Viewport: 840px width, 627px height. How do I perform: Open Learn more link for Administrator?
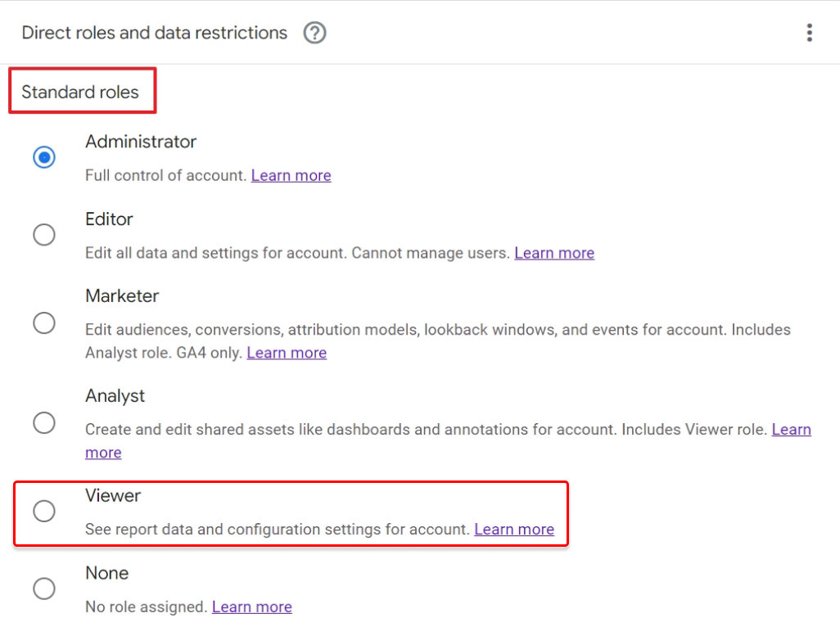tap(291, 175)
